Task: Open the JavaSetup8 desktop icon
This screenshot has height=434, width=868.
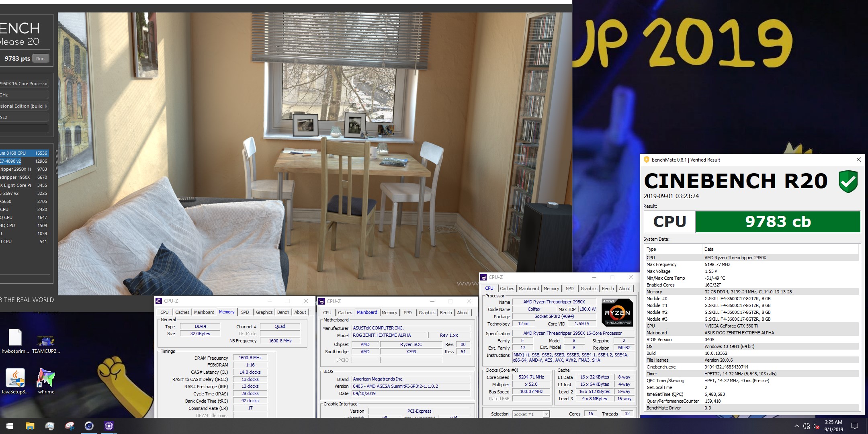Action: pyautogui.click(x=15, y=378)
